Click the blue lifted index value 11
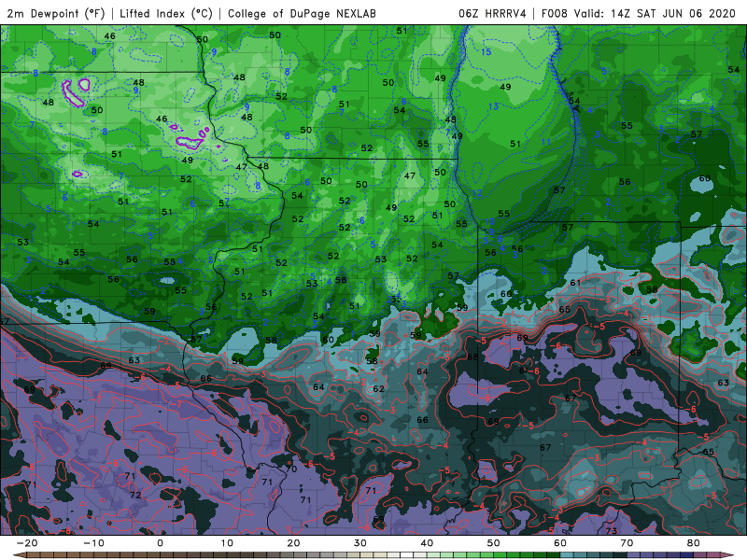 pyautogui.click(x=546, y=142)
